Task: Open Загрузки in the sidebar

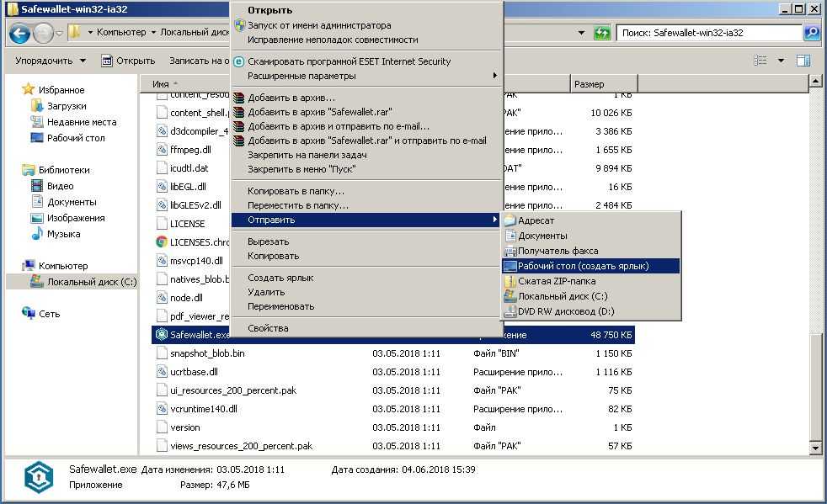Action: pyautogui.click(x=67, y=106)
